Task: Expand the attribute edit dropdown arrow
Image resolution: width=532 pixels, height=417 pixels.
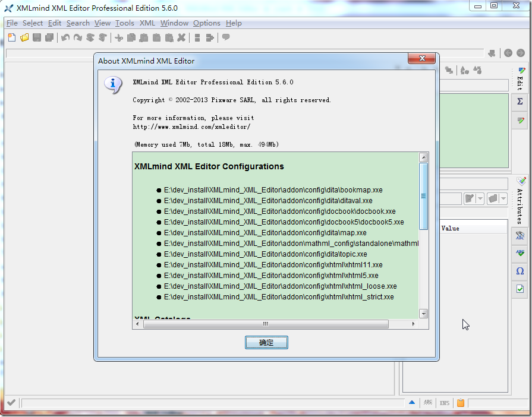Action: coord(480,198)
